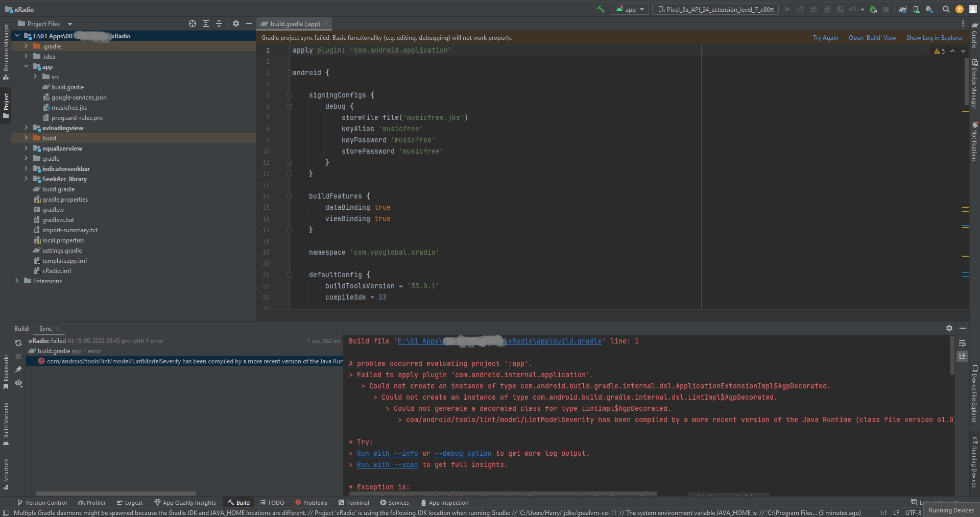Click the build file path link in output
The image size is (980, 517).
click(x=500, y=341)
